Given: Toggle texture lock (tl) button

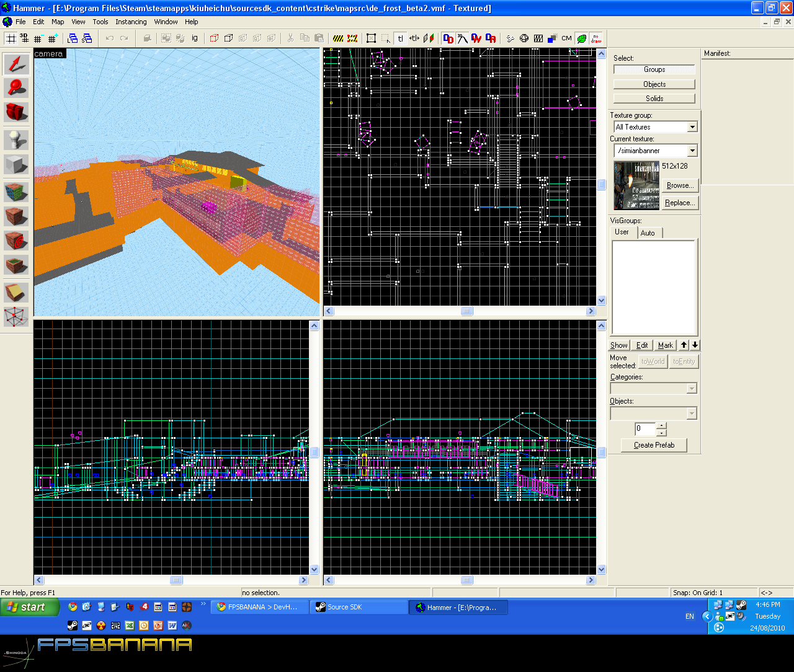Looking at the screenshot, I should click(x=400, y=38).
